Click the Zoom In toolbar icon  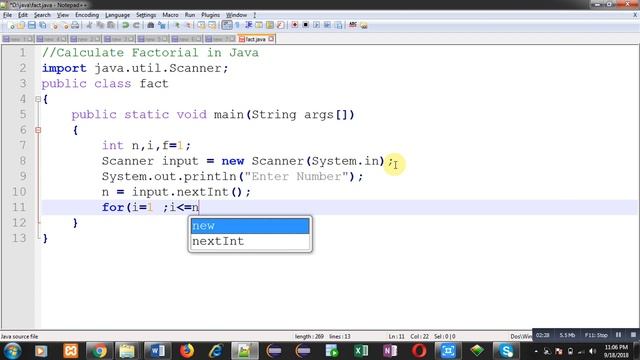click(x=177, y=25)
